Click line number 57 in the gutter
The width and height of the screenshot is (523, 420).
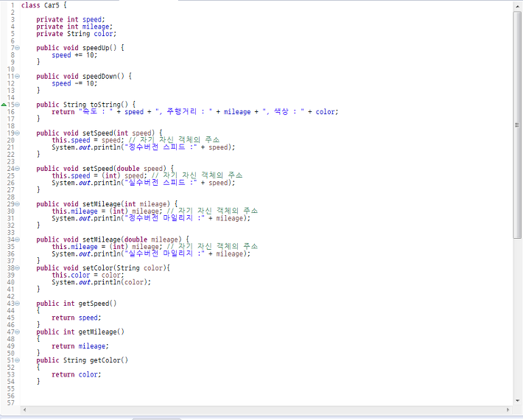coord(10,403)
